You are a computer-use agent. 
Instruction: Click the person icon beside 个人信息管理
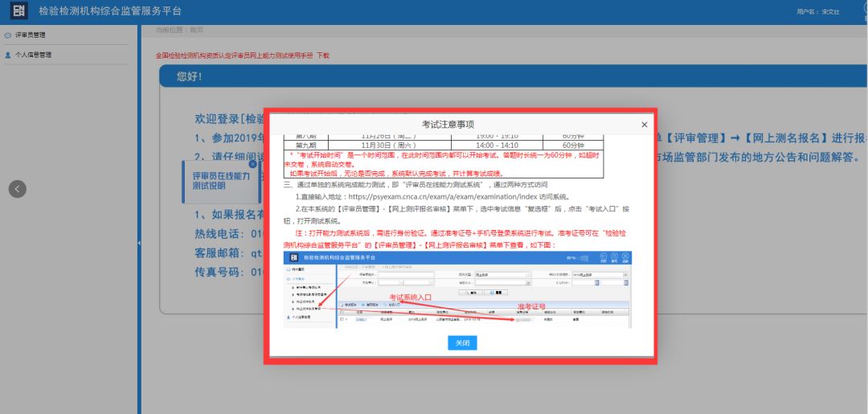(8, 55)
